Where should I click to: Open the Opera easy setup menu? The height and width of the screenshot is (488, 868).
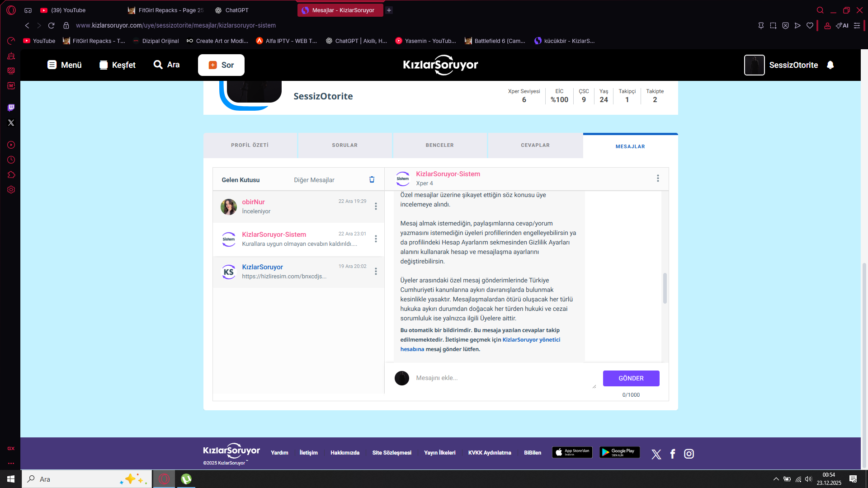pos(857,26)
